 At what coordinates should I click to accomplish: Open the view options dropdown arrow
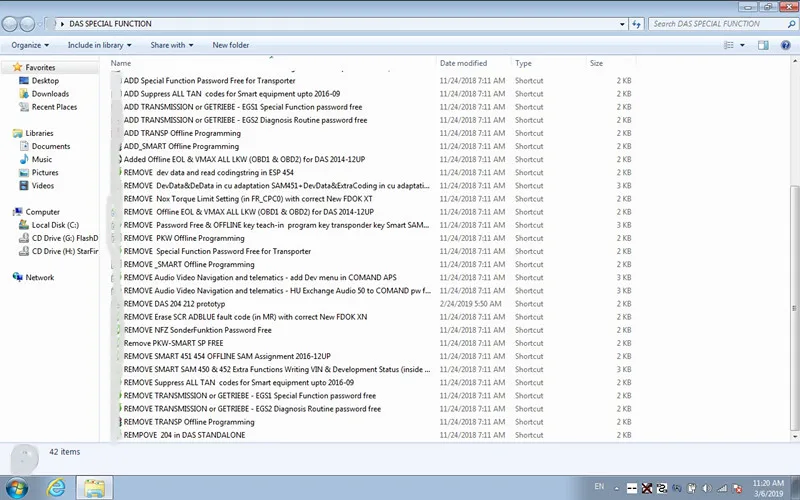pyautogui.click(x=742, y=45)
